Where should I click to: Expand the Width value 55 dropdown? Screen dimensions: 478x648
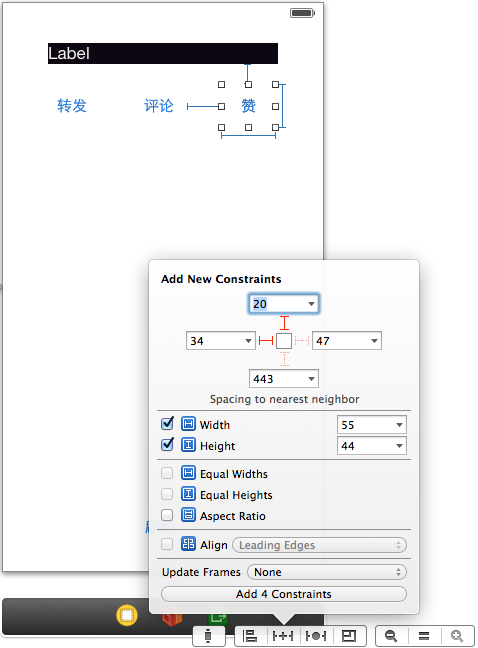point(400,425)
